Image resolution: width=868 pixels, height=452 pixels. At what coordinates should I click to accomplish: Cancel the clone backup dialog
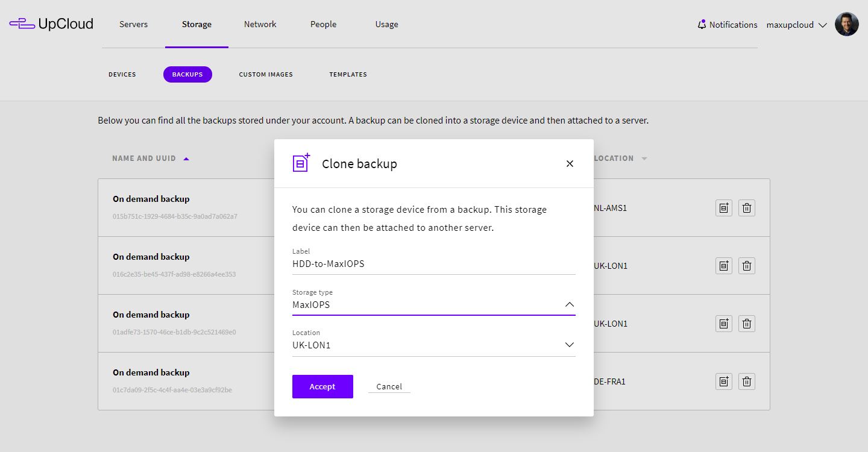389,387
